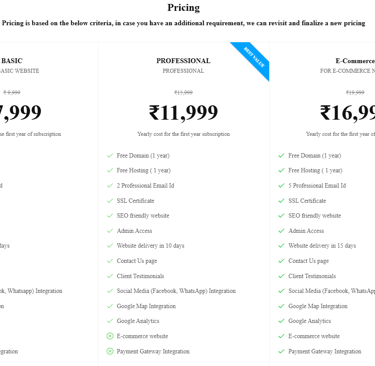Click the struck-through ₹15,999 price
Image resolution: width=375 pixels, height=366 pixels.
[183, 92]
